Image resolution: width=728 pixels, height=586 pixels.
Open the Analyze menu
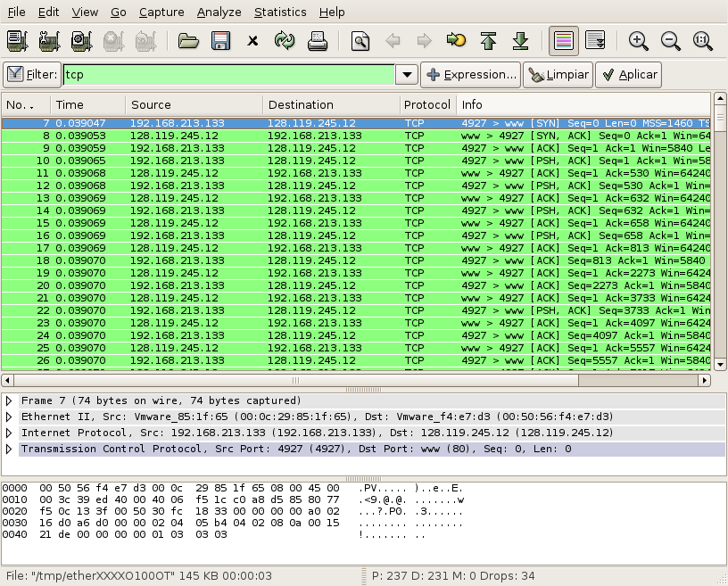click(219, 12)
